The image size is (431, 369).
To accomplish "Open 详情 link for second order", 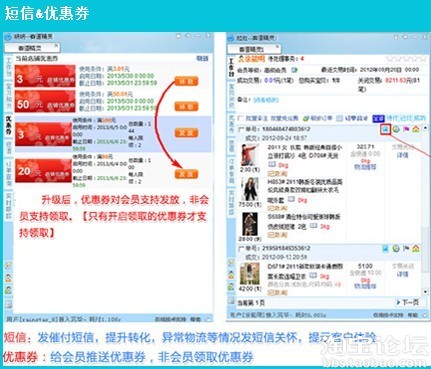I will tap(403, 274).
